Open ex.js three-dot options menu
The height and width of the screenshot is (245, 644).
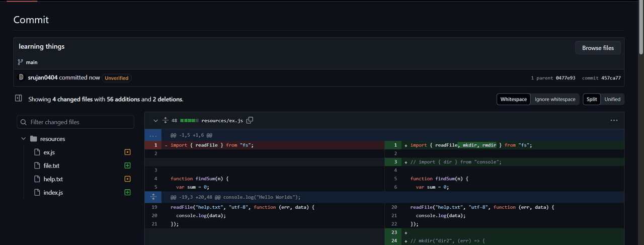[x=614, y=120]
